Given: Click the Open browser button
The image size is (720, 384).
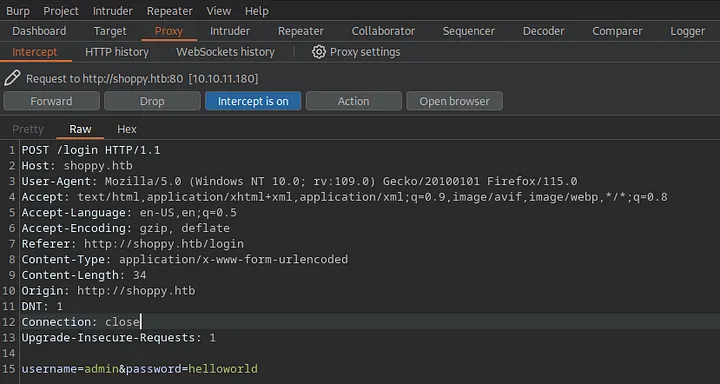Looking at the screenshot, I should point(455,101).
